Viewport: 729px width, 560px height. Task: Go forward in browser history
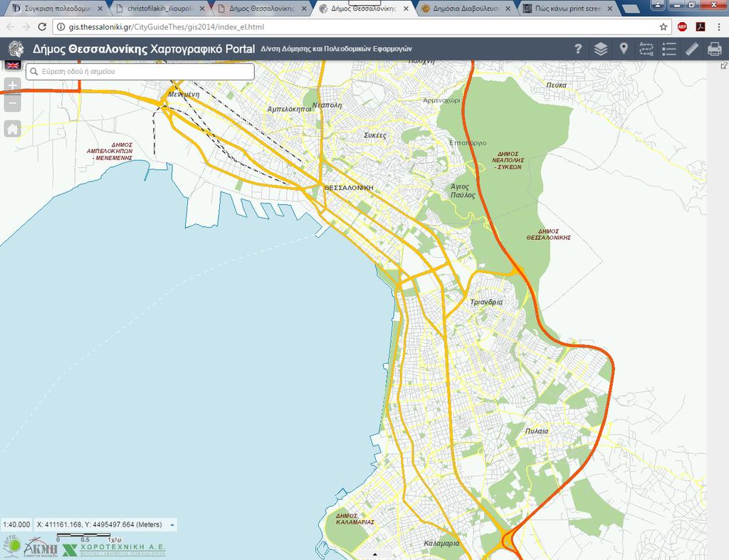click(x=26, y=27)
